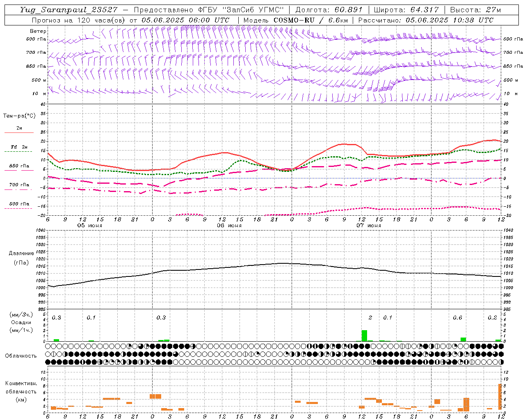Click the Модель COSMO-RU / 6.6км label
This screenshot has width=525, height=420.
click(295, 20)
